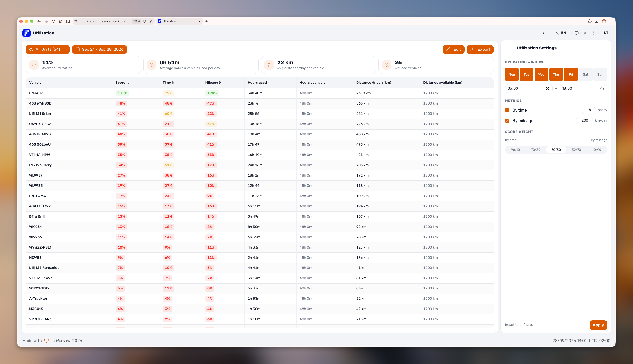
Task: Select 70/30 score weight
Action: (535, 150)
